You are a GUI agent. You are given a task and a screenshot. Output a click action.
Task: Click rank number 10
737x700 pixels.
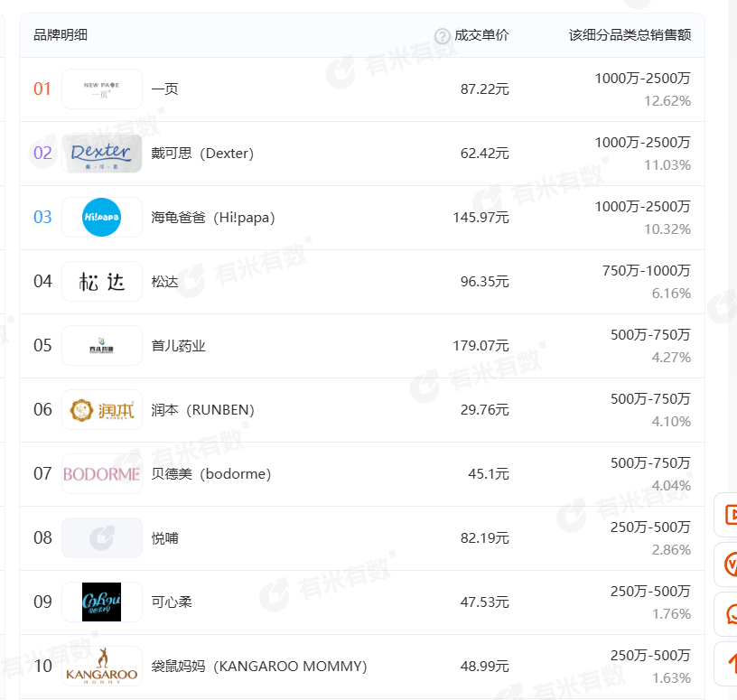(42, 667)
